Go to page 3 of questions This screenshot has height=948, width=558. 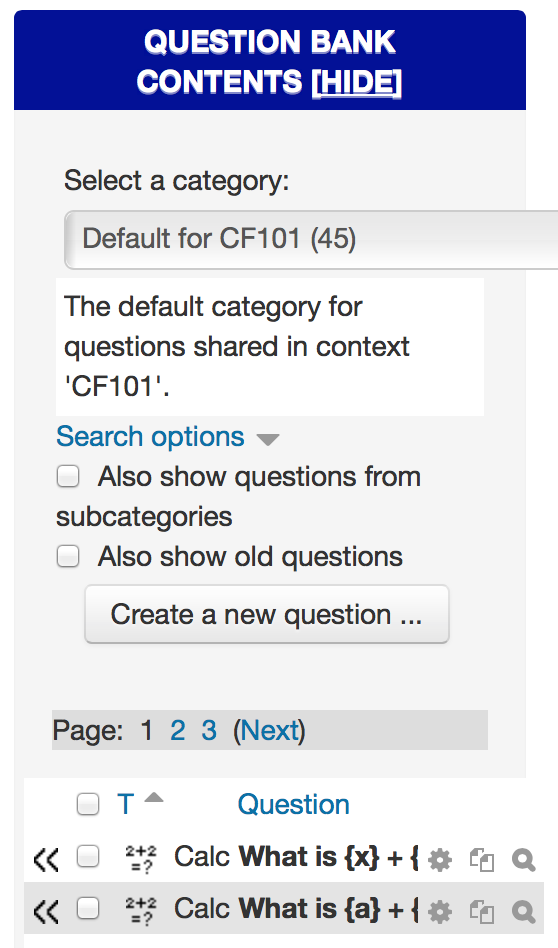209,730
